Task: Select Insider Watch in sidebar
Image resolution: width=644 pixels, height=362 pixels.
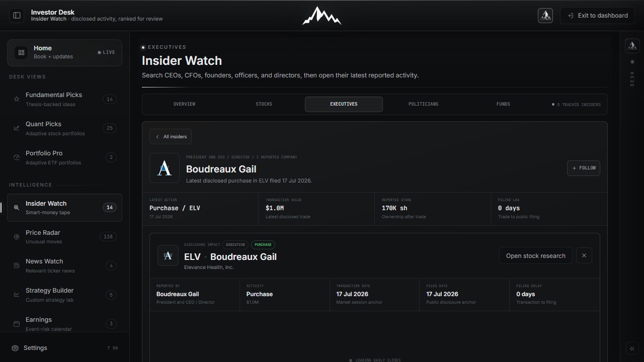Action: tap(64, 208)
